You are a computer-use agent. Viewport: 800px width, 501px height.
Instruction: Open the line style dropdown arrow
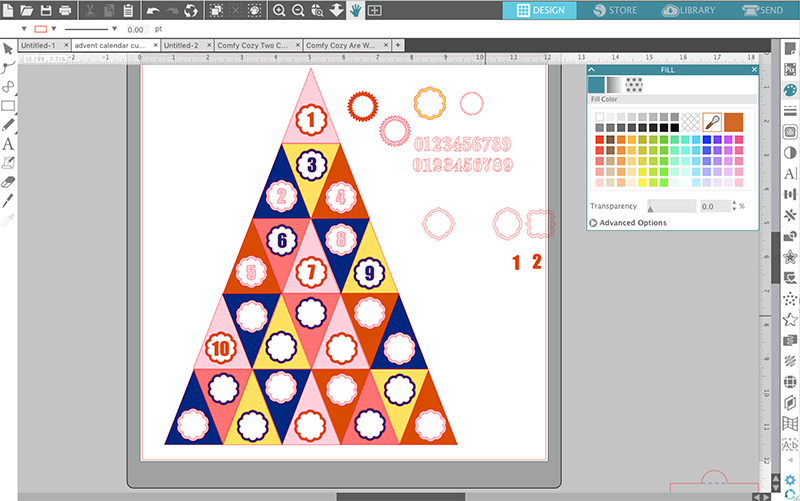pos(114,29)
